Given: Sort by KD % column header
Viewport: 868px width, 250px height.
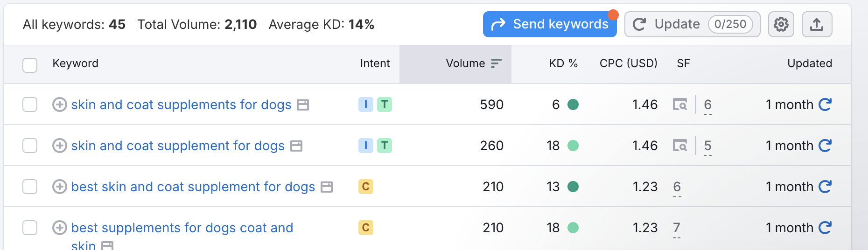Looking at the screenshot, I should tap(563, 63).
